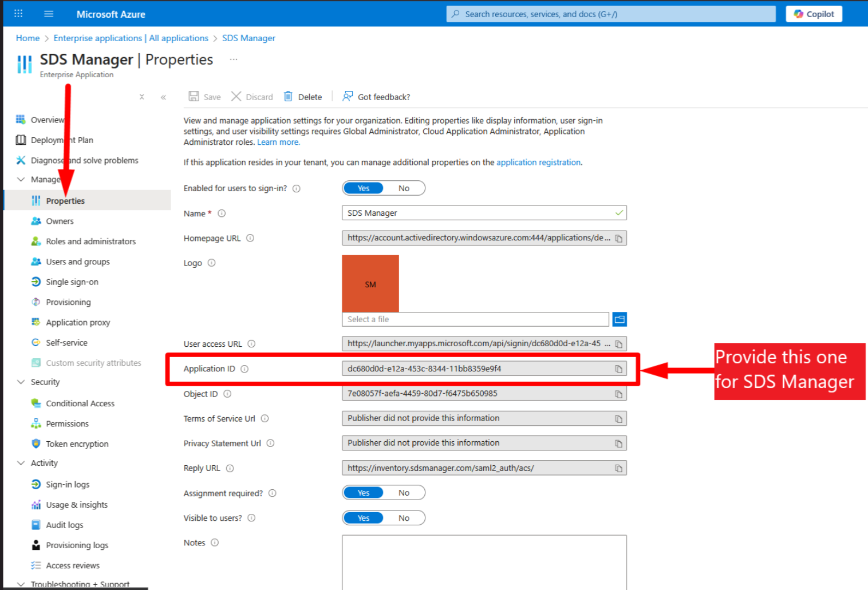Image resolution: width=868 pixels, height=590 pixels.
Task: Click the SDS Manager breadcrumb link
Action: tap(248, 38)
